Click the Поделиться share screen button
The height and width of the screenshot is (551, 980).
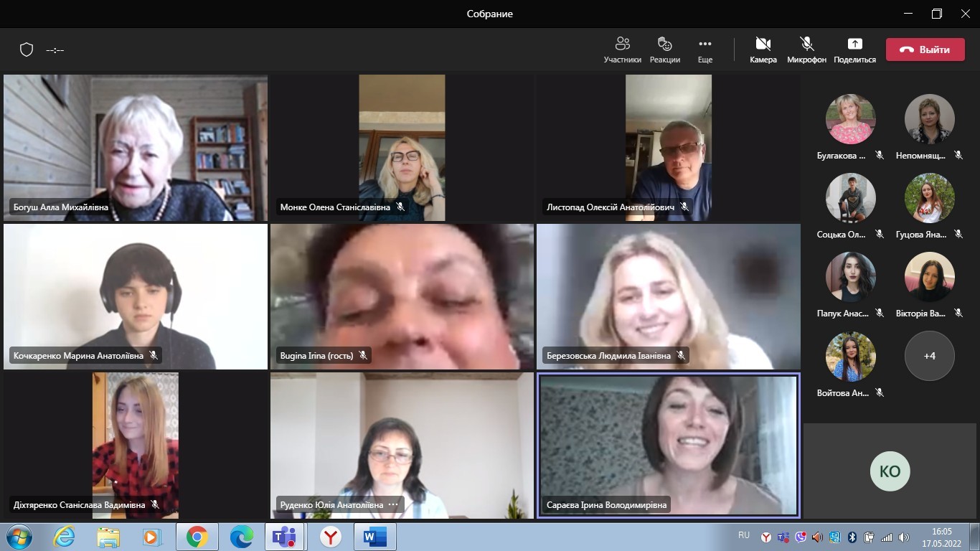854,50
